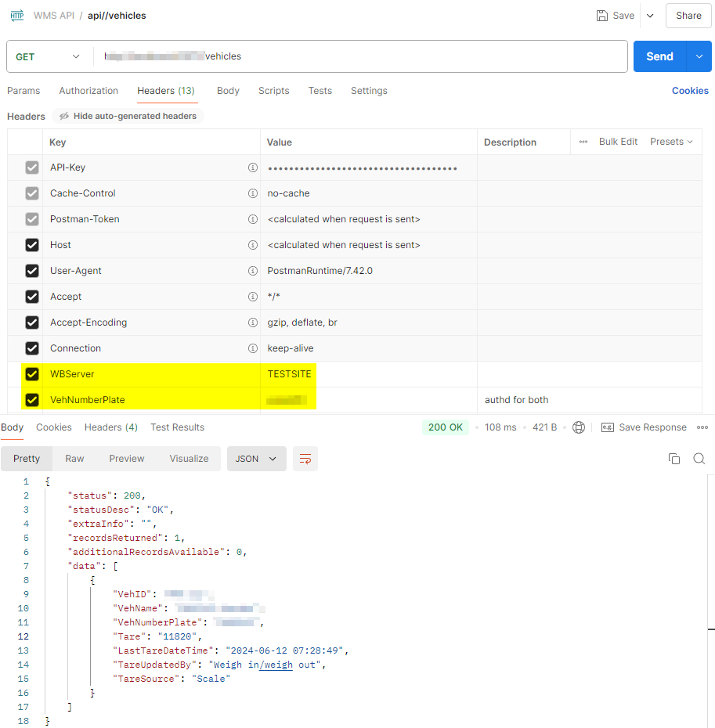Click Bulk Edit
The width and height of the screenshot is (715, 728).
tap(618, 142)
